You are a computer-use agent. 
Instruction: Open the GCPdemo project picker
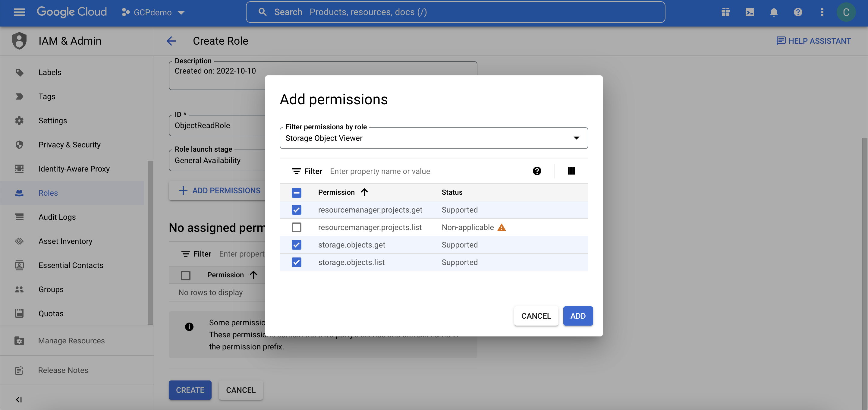tap(153, 12)
